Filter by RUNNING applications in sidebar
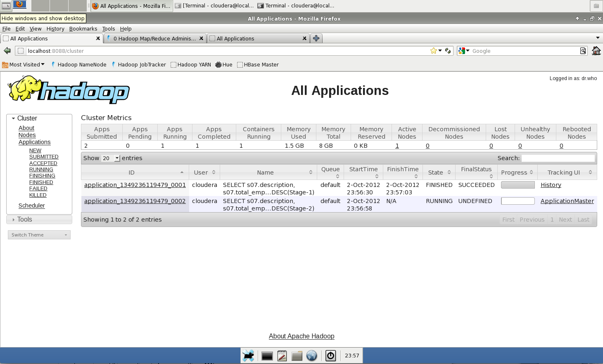Screen dimensions: 603x364 tap(41, 170)
